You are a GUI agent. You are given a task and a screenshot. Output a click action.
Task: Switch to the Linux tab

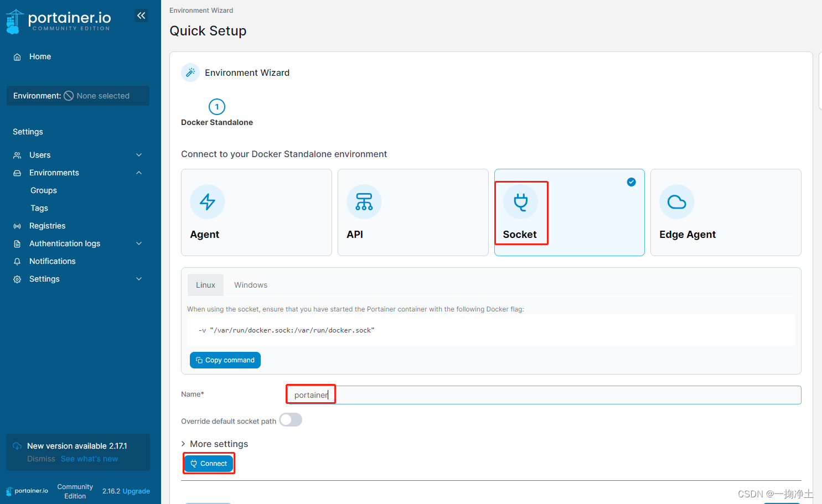coord(205,285)
